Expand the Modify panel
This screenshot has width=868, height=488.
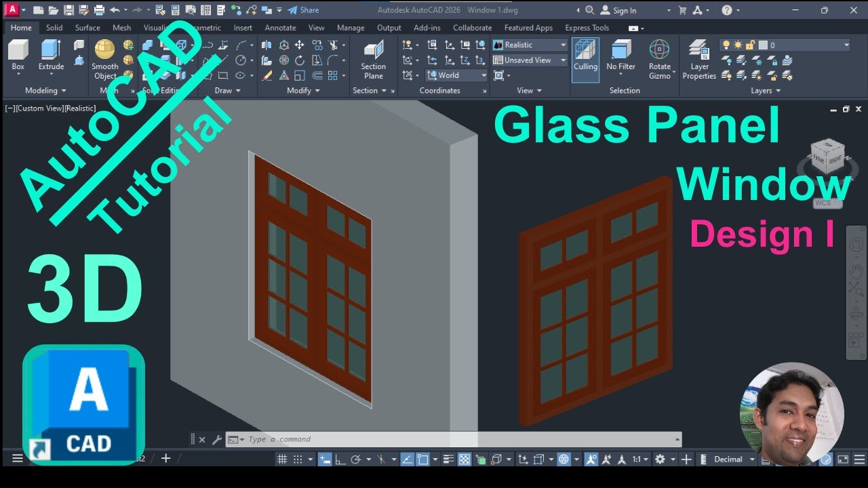coord(302,90)
